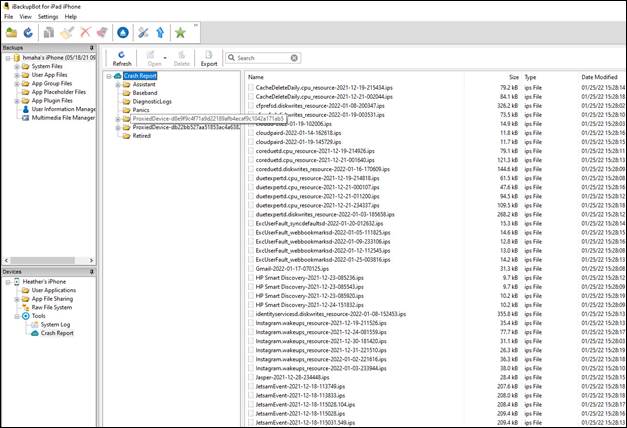Expand the Assistant folder in Crash Report
Image resolution: width=627 pixels, height=428 pixels.
click(118, 85)
